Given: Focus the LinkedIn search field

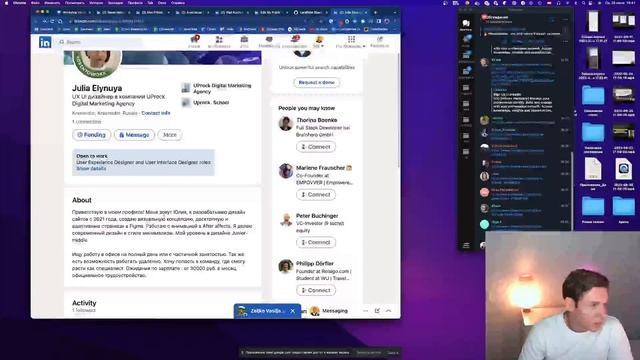Looking at the screenshot, I should 100,42.
